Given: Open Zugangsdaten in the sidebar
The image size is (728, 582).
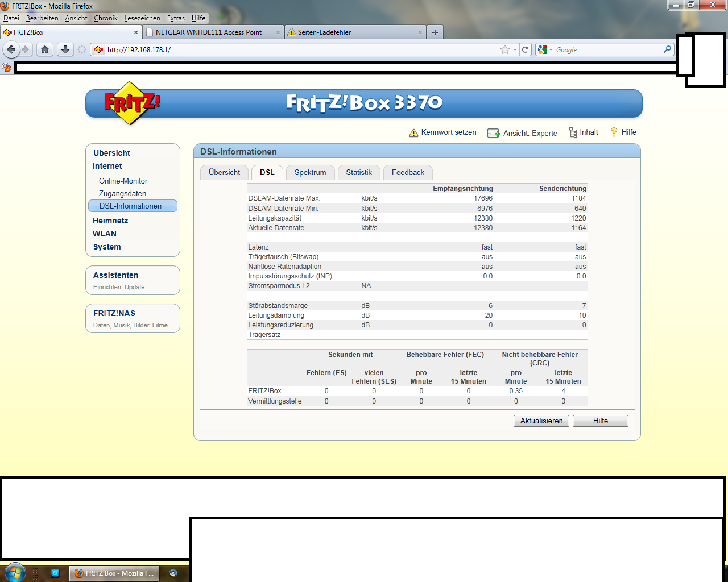Looking at the screenshot, I should pyautogui.click(x=122, y=193).
